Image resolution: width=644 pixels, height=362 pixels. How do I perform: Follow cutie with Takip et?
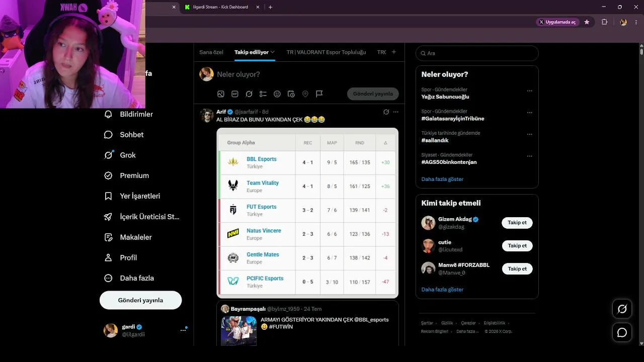pyautogui.click(x=517, y=246)
